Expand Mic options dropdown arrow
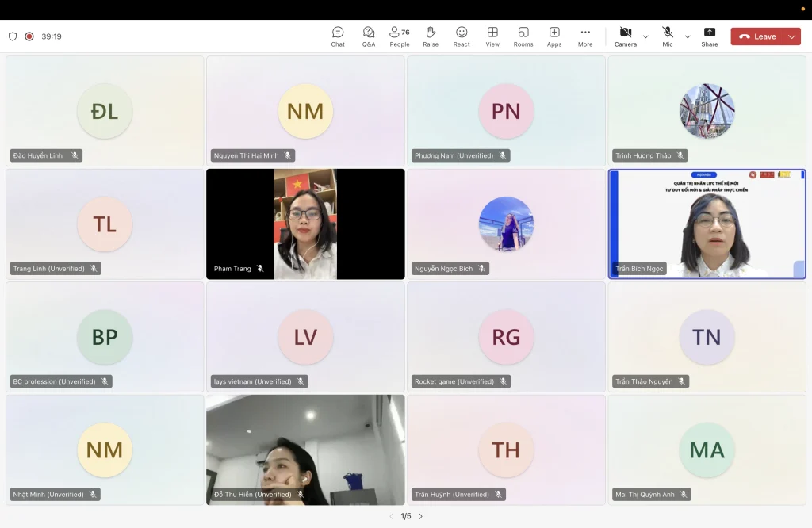The width and height of the screenshot is (812, 528). [688, 36]
